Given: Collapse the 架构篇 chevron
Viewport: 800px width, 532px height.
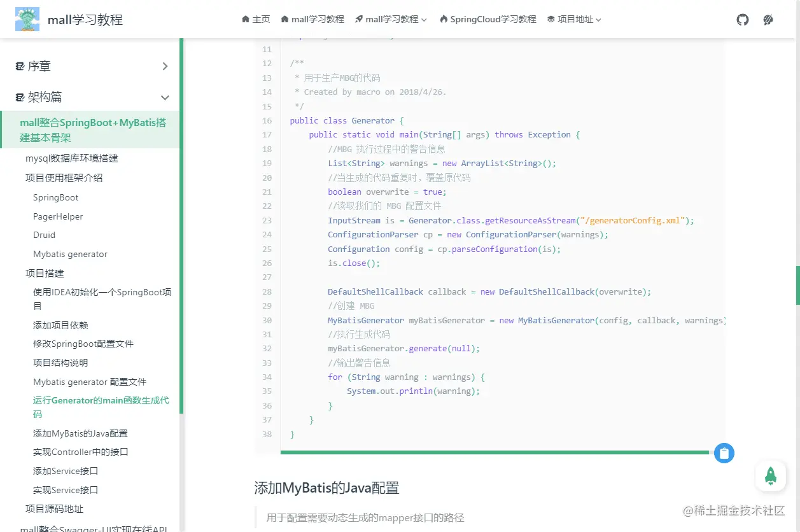Looking at the screenshot, I should [165, 97].
